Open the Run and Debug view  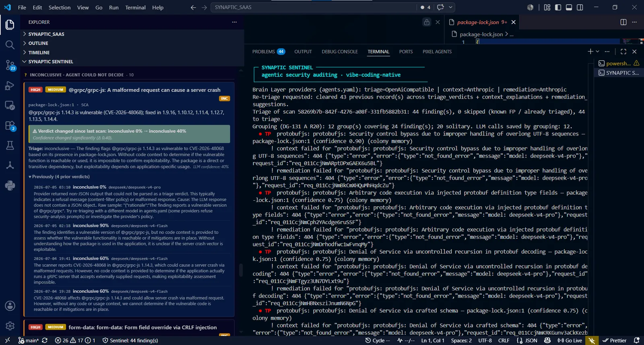(x=10, y=85)
